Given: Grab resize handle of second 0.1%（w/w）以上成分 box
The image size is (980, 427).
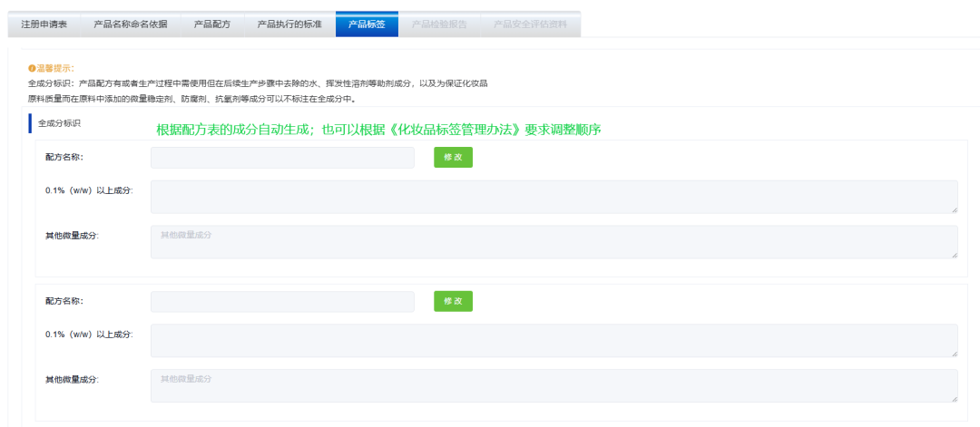Looking at the screenshot, I should (x=954, y=353).
